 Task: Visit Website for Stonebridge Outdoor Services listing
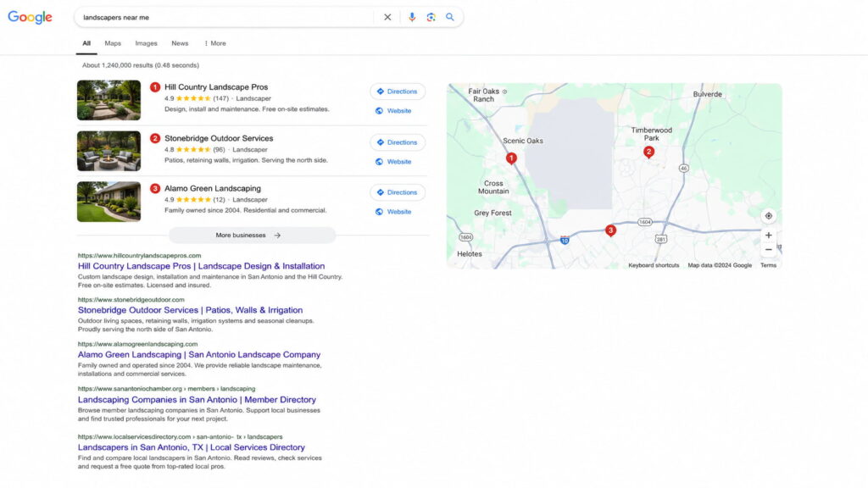click(x=393, y=162)
